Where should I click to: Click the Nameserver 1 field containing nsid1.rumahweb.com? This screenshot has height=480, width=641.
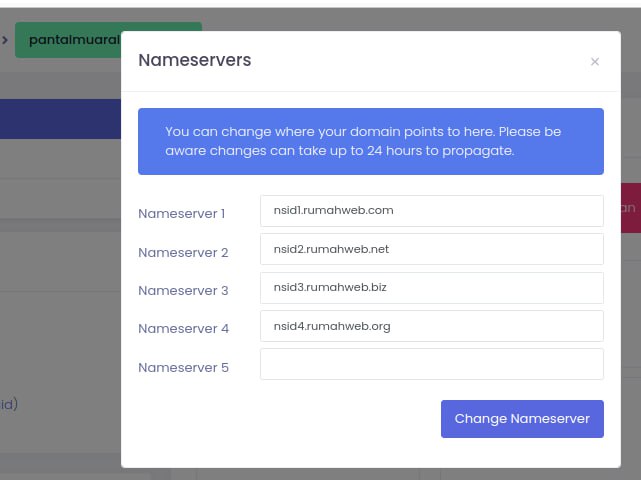[431, 211]
